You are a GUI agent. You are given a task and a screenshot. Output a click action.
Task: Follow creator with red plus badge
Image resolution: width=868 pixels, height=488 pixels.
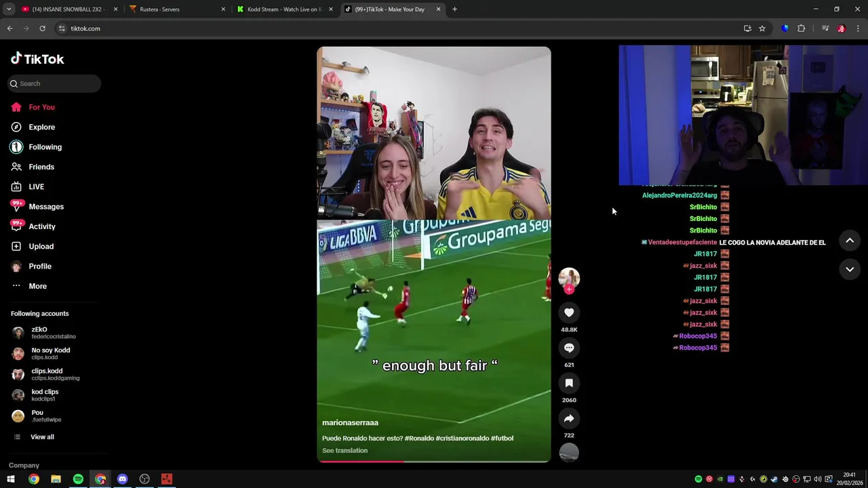pyautogui.click(x=569, y=289)
